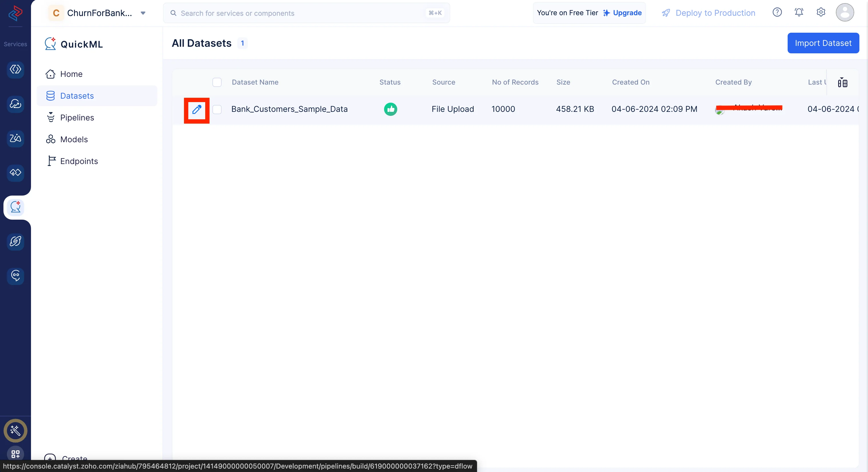The image size is (868, 472).
Task: Open Pipelines in the QuickML sidebar
Action: point(77,118)
